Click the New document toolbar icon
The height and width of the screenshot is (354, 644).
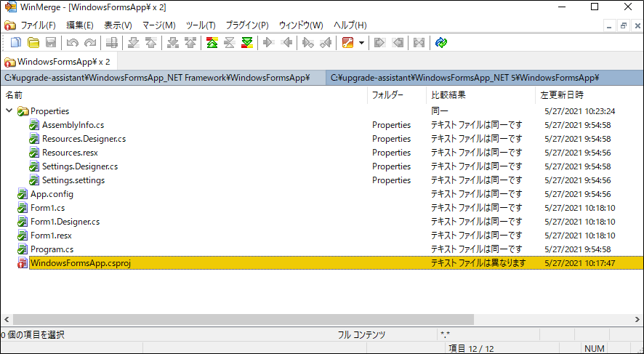coord(15,42)
